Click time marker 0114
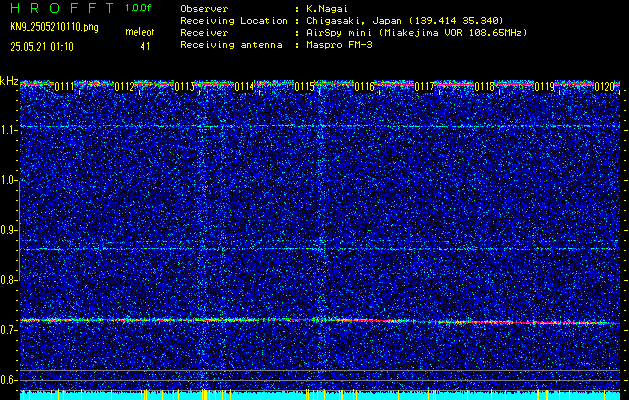This screenshot has height=400, width=629. point(244,87)
